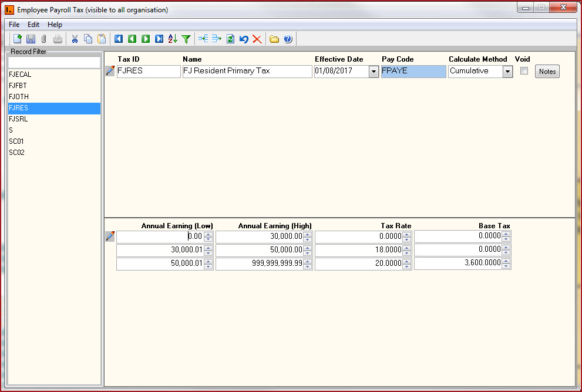This screenshot has height=392, width=582.
Task: Select record S in the list
Action: click(54, 130)
